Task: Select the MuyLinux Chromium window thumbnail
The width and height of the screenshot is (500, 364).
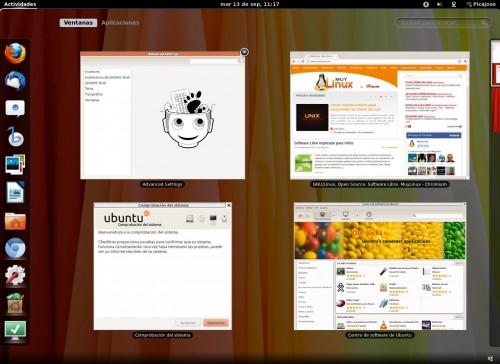Action: [x=380, y=115]
